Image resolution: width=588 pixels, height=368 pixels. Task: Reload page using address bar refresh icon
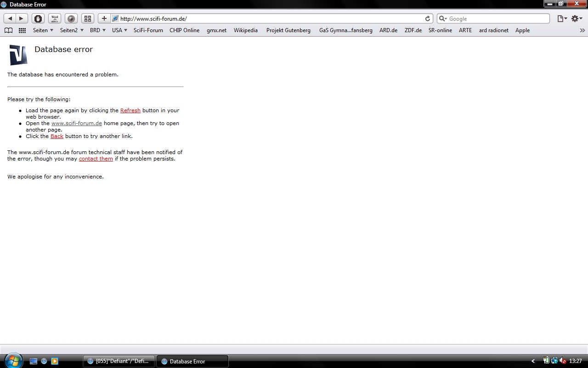(x=428, y=19)
